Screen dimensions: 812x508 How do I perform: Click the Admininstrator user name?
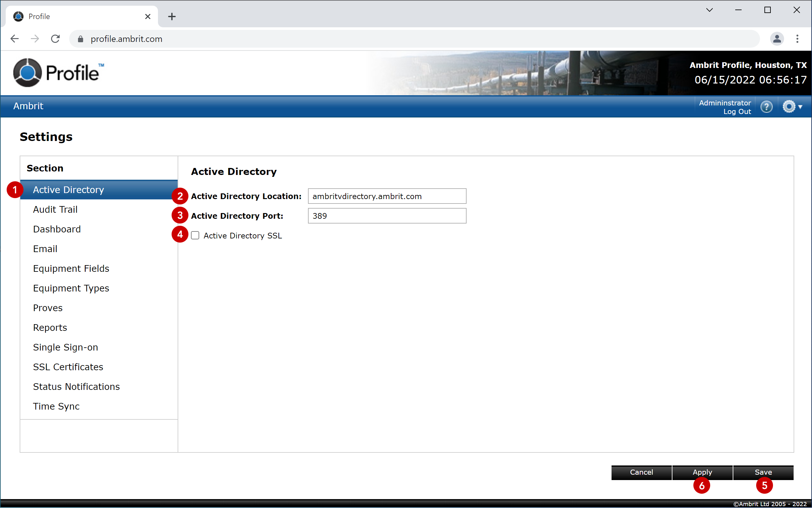(725, 103)
